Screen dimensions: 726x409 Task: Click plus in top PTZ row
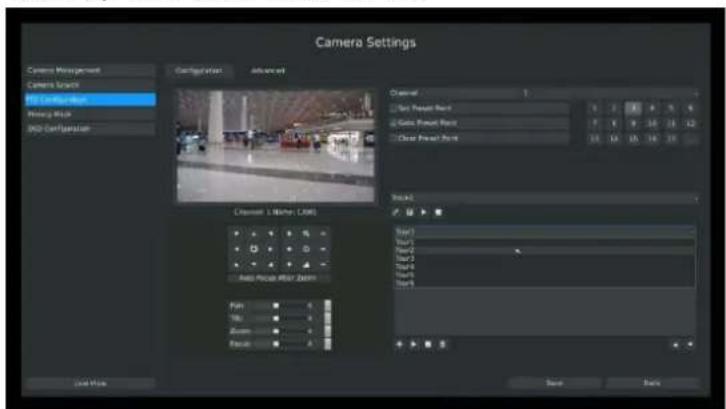(x=289, y=234)
